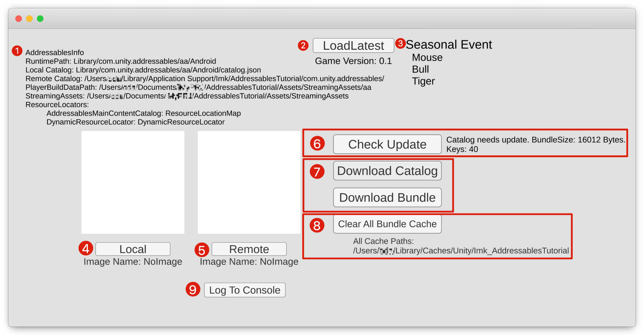Click the left white image placeholder
Screen dimensions: 644x335
pyautogui.click(x=133, y=182)
